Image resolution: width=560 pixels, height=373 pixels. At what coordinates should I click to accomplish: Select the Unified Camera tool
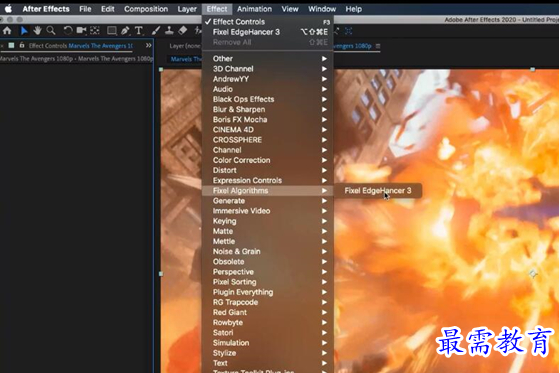[81, 31]
